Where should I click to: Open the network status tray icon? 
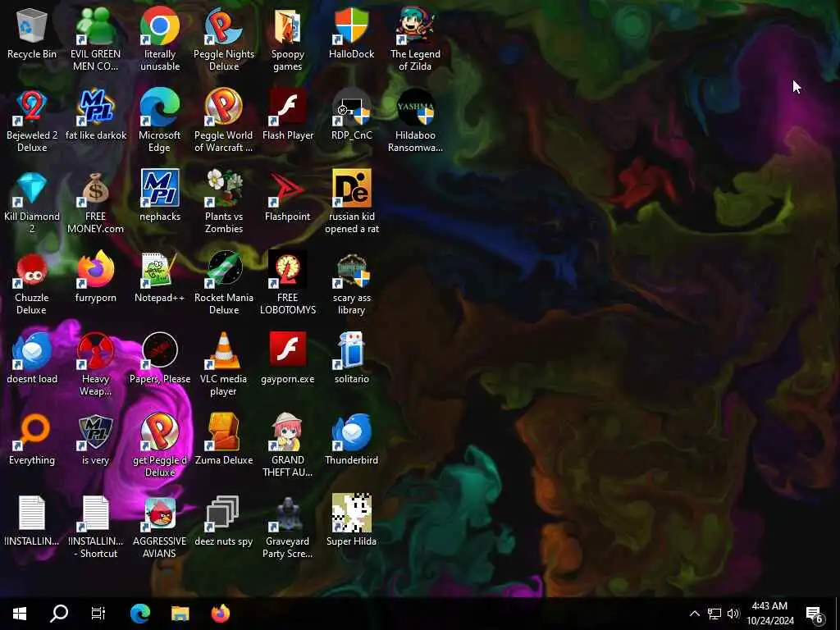click(714, 614)
